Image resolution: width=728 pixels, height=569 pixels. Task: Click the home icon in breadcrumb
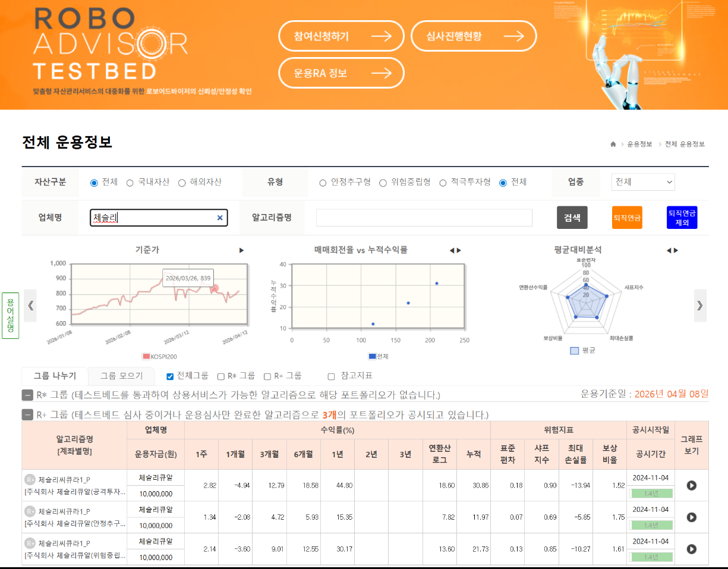[x=613, y=144]
